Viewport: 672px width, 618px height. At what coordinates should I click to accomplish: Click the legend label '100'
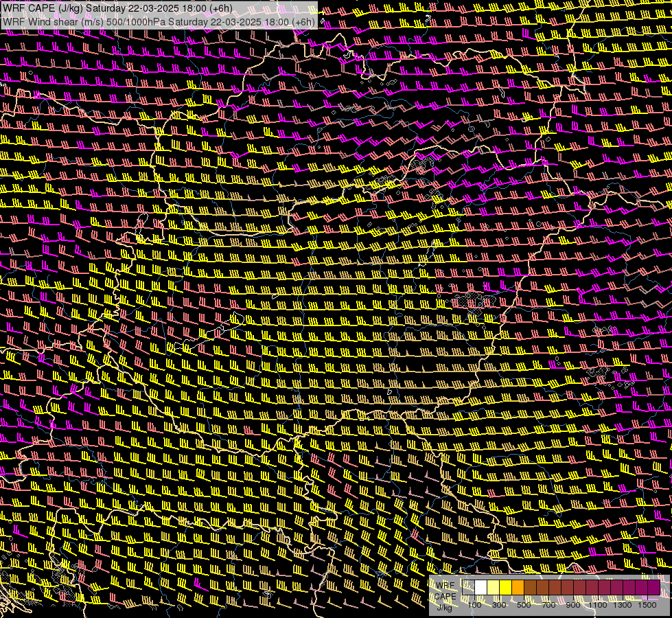474,605
